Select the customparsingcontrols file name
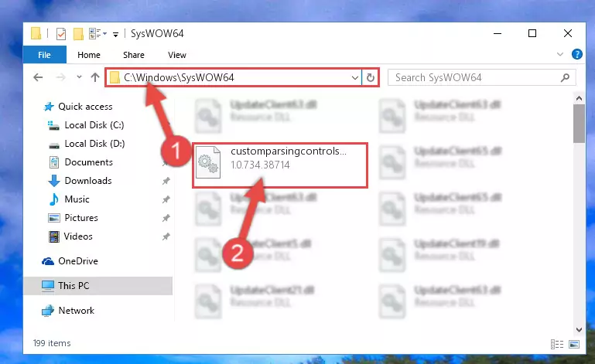595x364 pixels. point(289,151)
